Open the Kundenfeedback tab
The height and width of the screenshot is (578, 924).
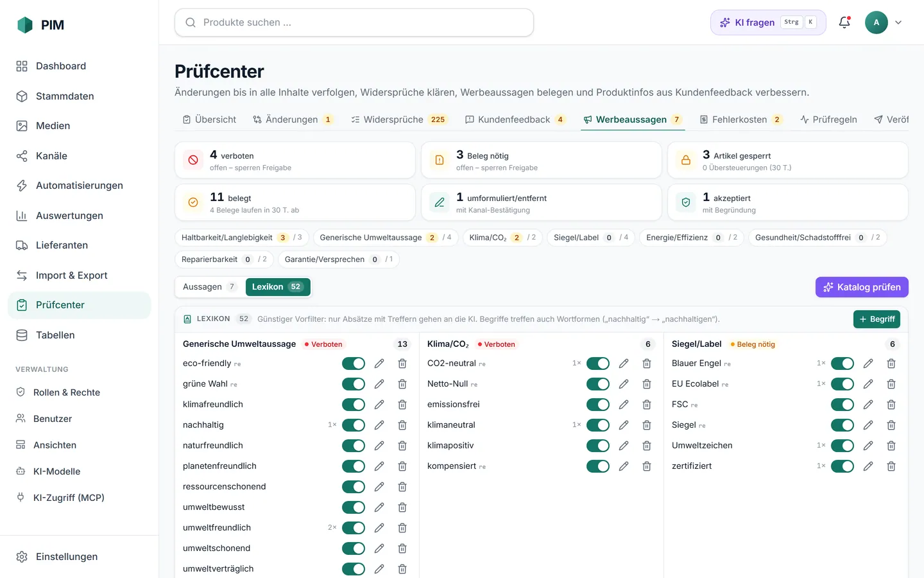pos(515,119)
